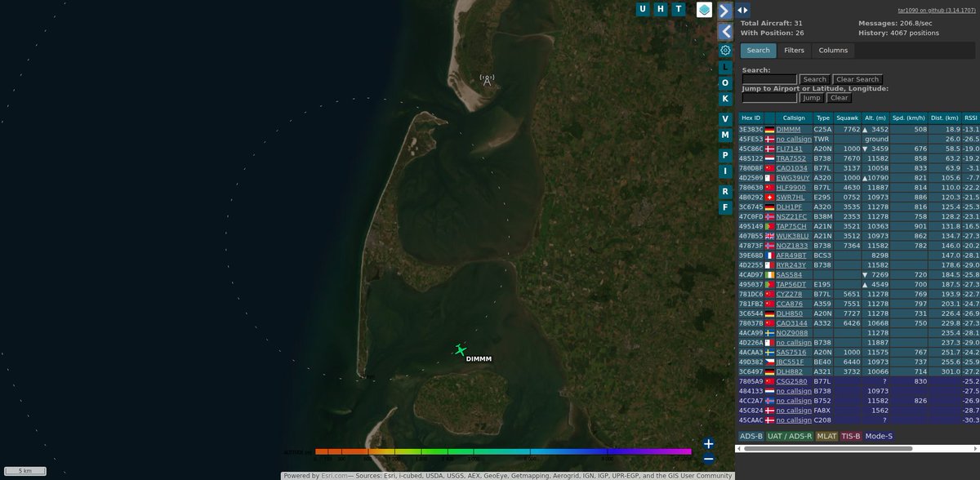Select the HLF9900 aircraft row
980x480 pixels.
858,188
